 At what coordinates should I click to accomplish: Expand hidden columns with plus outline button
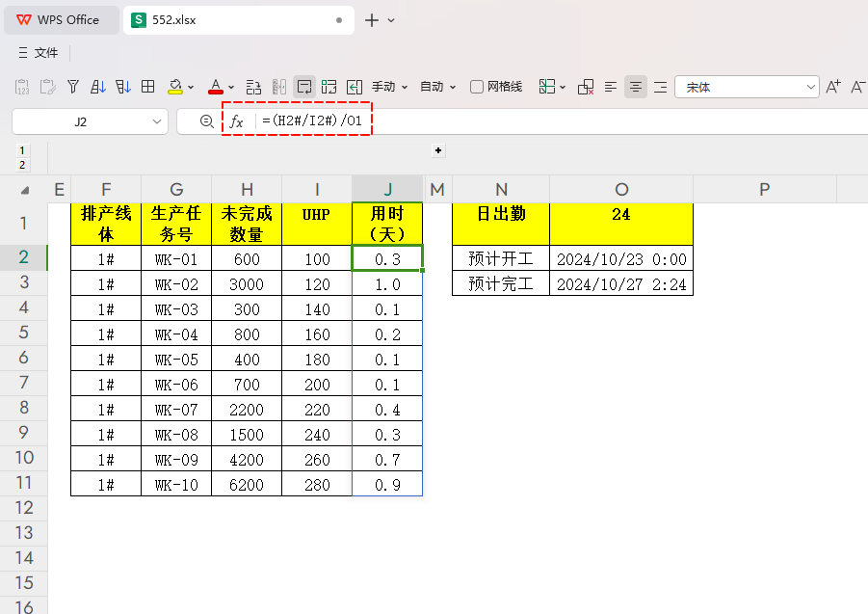coord(438,150)
